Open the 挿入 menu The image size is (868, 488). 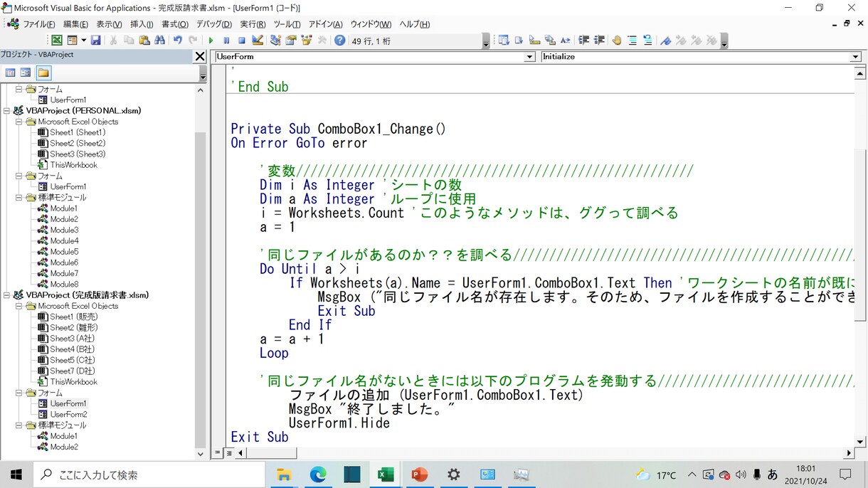pos(142,24)
